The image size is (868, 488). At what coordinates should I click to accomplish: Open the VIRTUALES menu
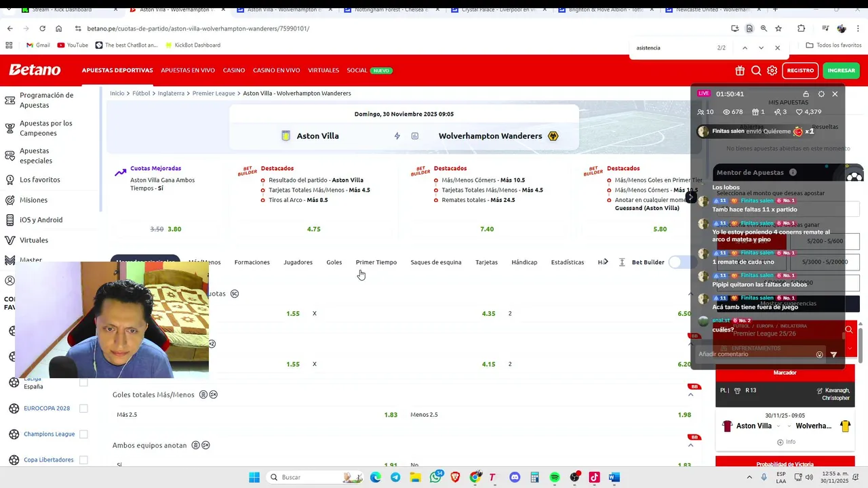tap(323, 70)
